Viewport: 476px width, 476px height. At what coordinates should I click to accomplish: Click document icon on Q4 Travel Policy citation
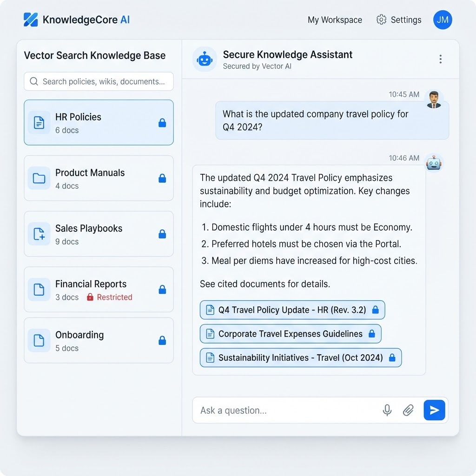210,310
